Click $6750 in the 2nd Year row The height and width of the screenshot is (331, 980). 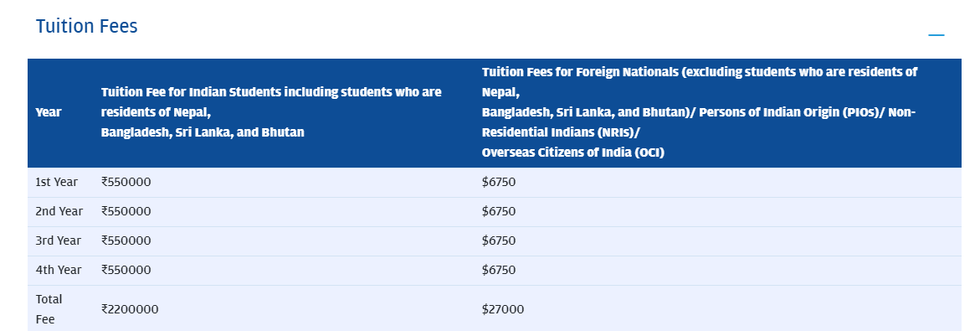click(x=499, y=211)
